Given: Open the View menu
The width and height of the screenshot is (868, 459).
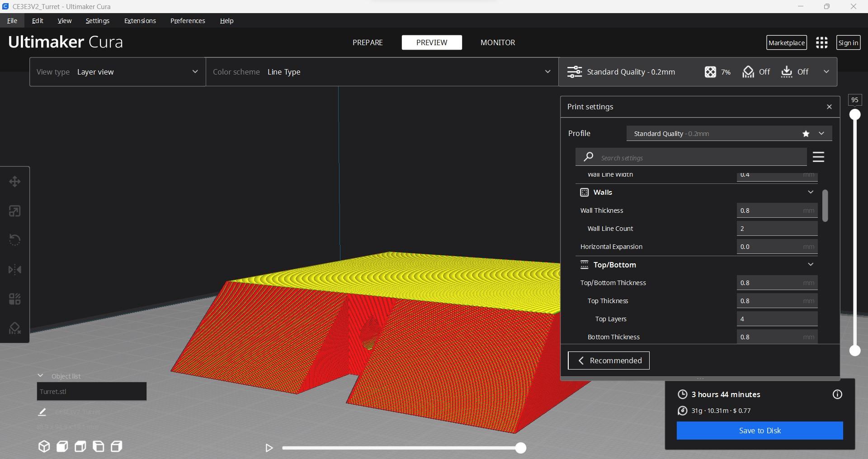Looking at the screenshot, I should (x=65, y=21).
